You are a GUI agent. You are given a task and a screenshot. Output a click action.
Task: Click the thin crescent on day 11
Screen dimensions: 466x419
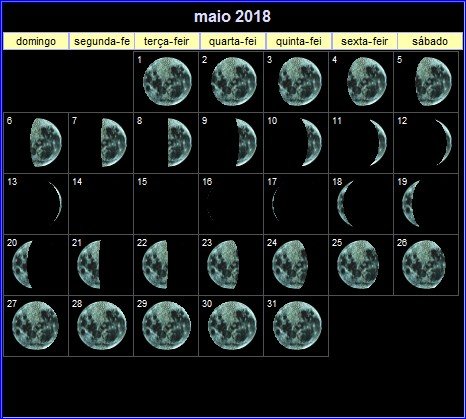pyautogui.click(x=379, y=143)
